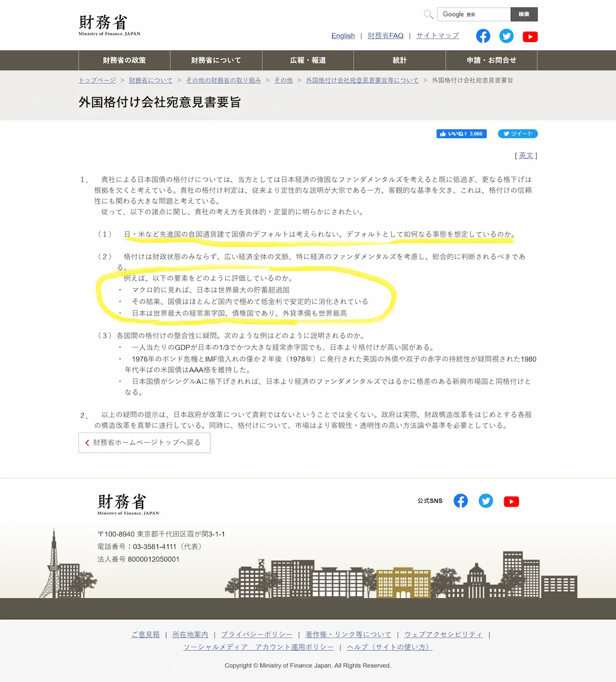Open the header YouTube icon
The width and height of the screenshot is (616, 682).
(530, 36)
